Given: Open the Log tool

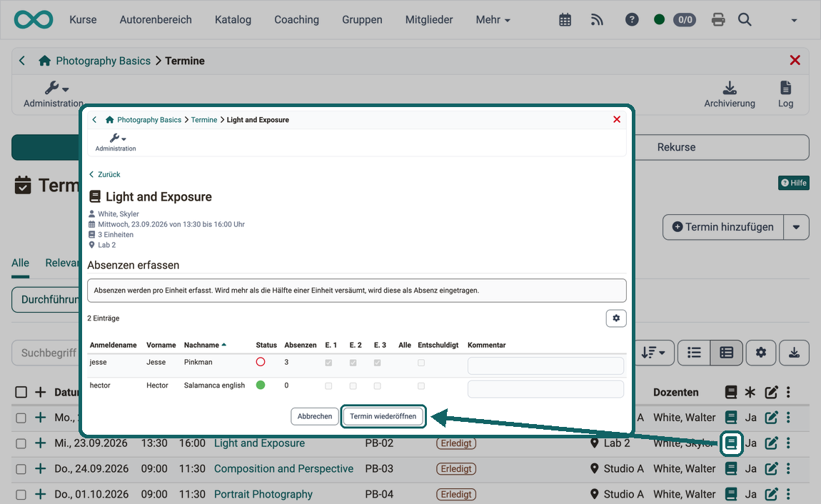Looking at the screenshot, I should click(785, 95).
